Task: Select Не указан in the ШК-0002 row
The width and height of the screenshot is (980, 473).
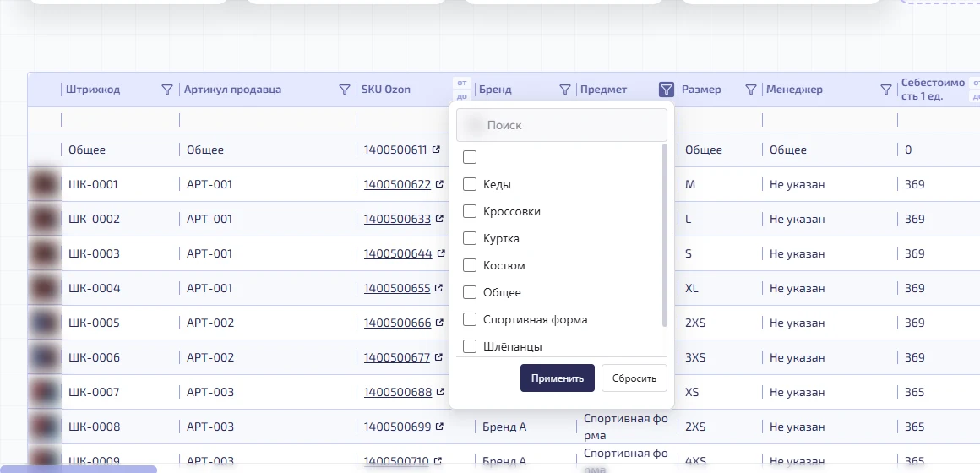Action: pyautogui.click(x=797, y=220)
